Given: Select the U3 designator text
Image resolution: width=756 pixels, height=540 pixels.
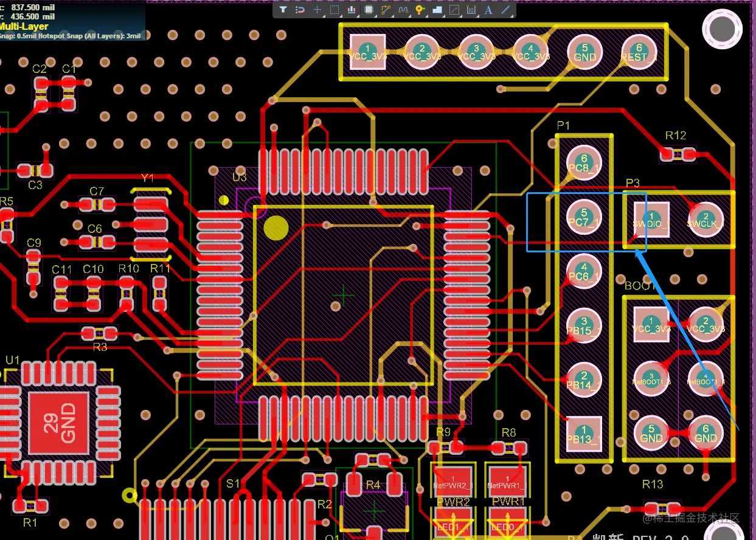Looking at the screenshot, I should (240, 178).
